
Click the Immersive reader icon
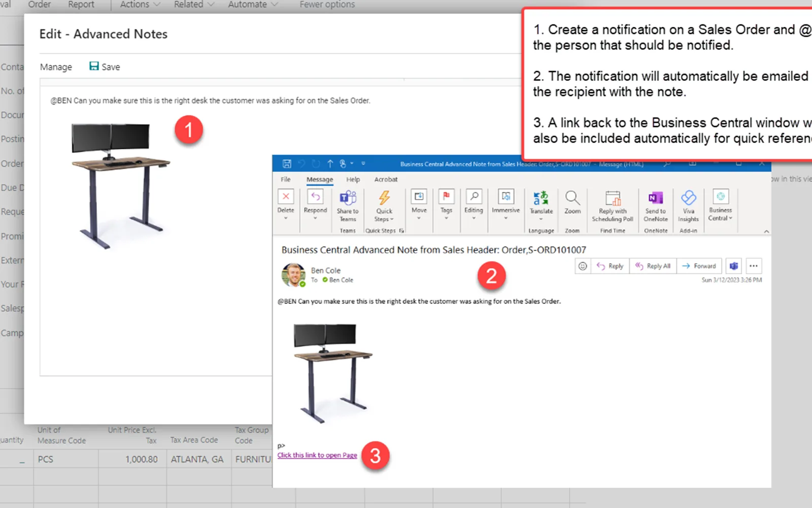(x=506, y=197)
